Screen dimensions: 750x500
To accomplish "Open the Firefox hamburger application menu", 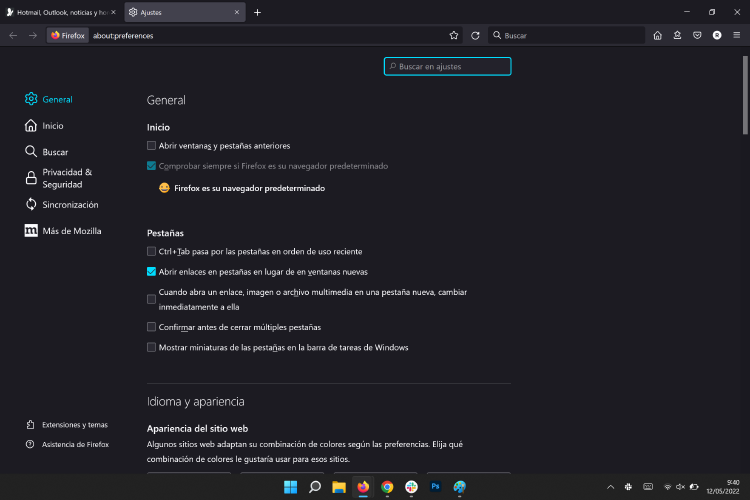I will 737,35.
